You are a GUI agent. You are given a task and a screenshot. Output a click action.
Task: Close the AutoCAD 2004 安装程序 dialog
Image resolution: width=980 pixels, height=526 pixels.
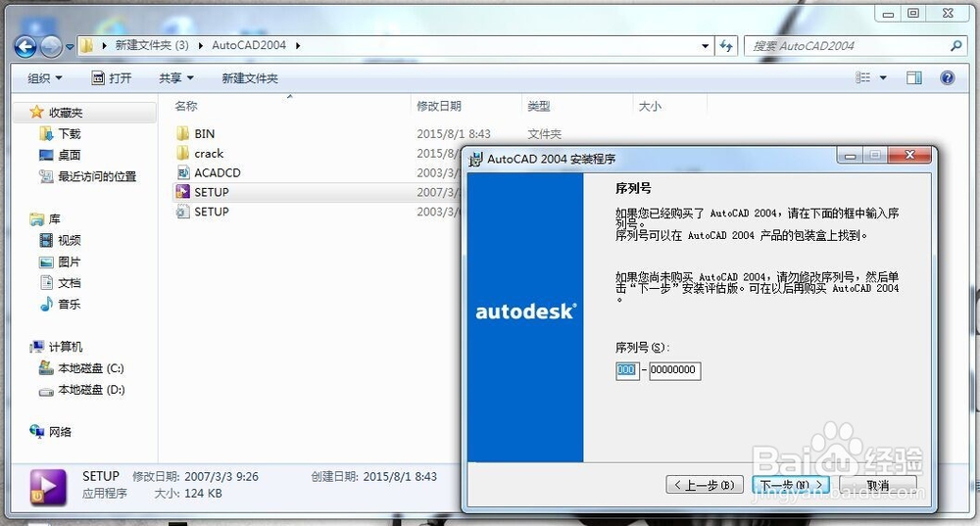[x=909, y=155]
